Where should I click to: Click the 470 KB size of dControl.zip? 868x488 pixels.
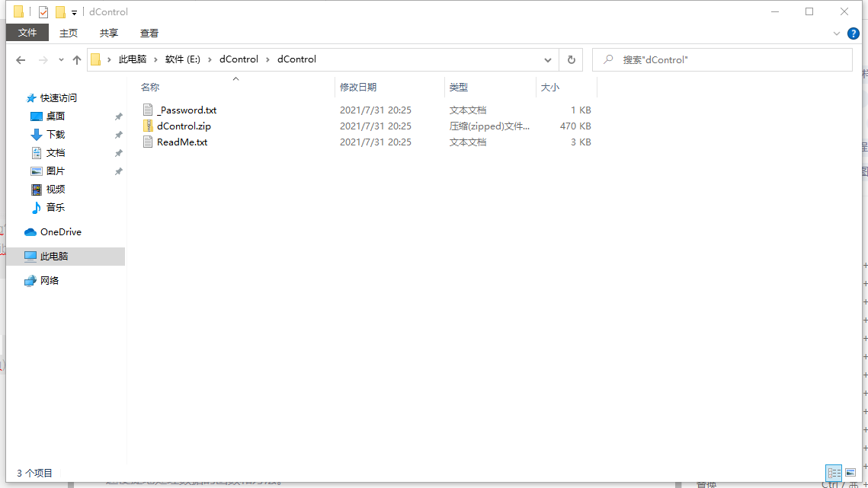click(575, 126)
